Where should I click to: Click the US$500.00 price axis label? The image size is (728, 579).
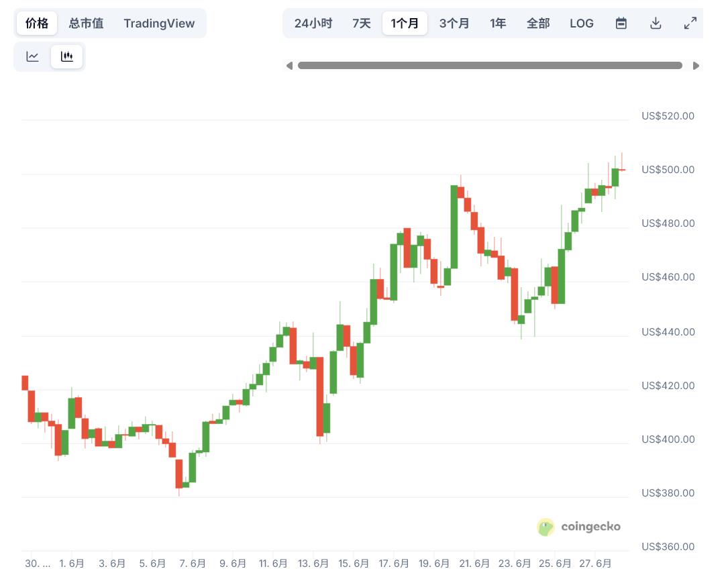point(668,170)
